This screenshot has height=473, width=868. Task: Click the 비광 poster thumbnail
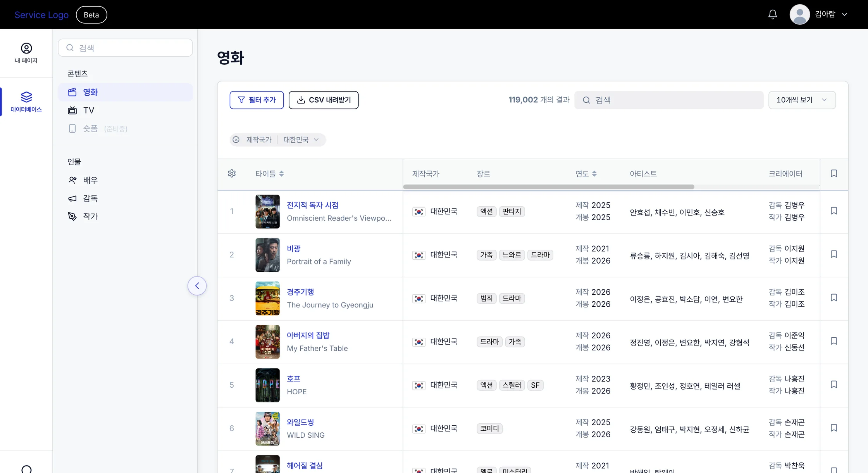[x=267, y=255]
